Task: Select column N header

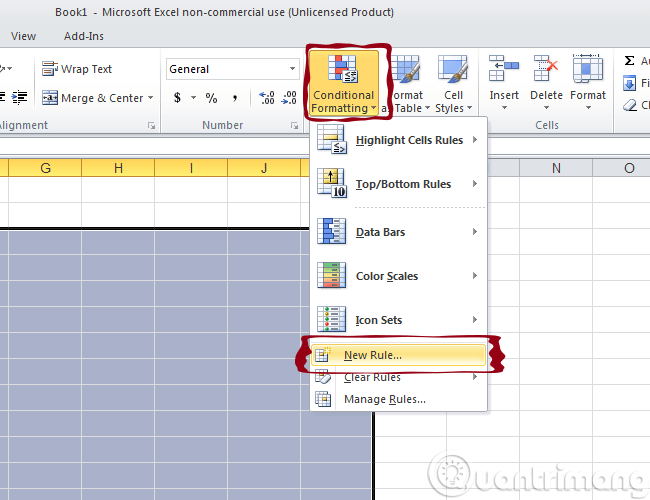Action: (556, 168)
